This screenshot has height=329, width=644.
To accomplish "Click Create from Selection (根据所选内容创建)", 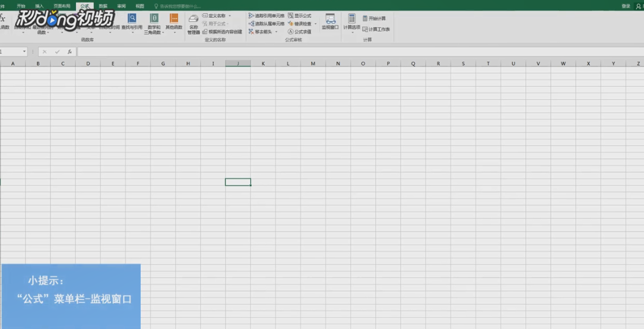I will 222,31.
